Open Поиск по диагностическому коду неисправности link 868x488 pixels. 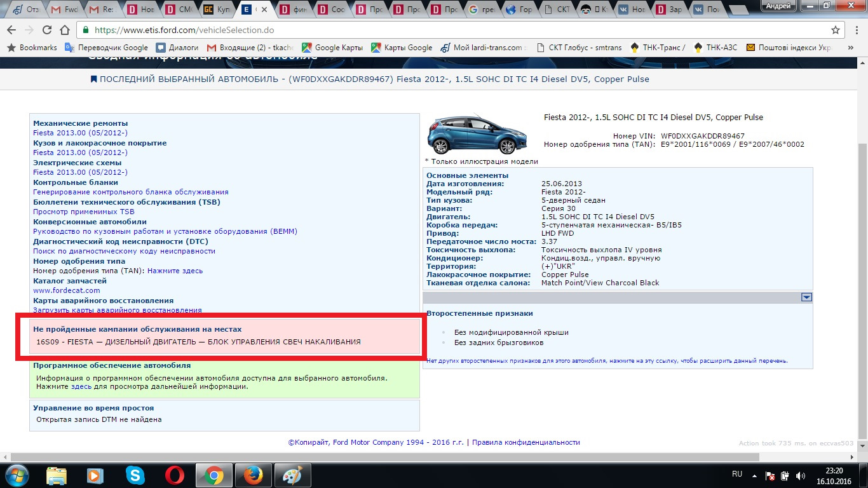[124, 251]
